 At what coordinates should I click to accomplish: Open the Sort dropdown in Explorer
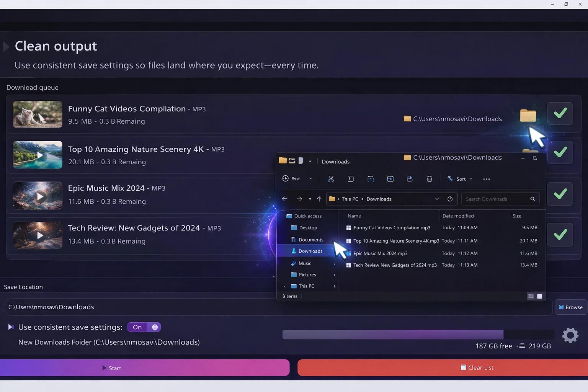[461, 179]
